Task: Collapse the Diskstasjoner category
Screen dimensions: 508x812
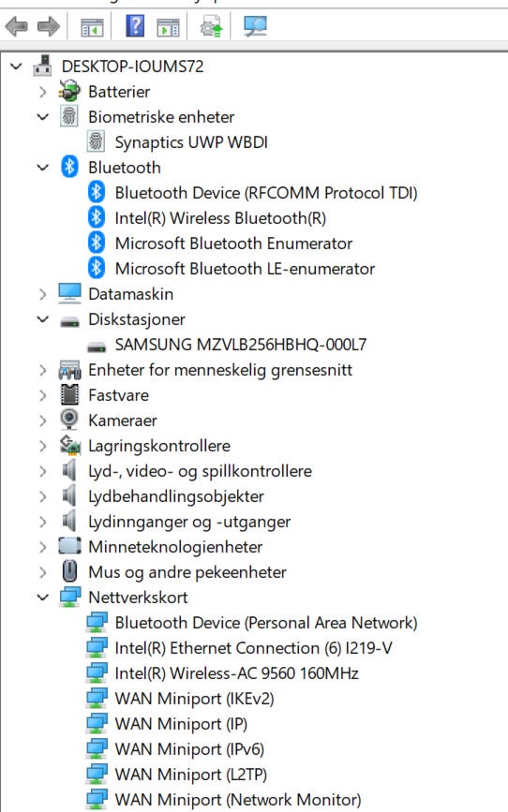Action: point(43,319)
